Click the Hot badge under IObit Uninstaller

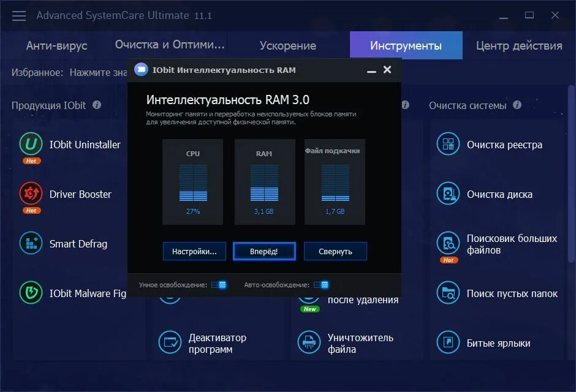pyautogui.click(x=31, y=160)
